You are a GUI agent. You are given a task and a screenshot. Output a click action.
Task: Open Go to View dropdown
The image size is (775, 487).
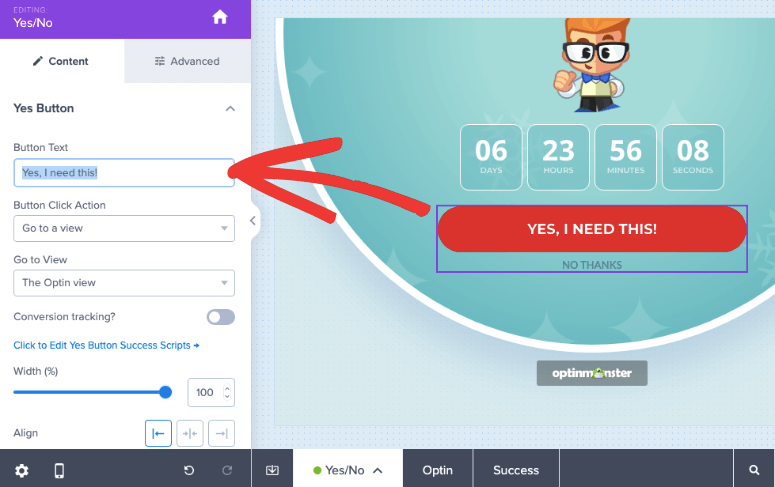[124, 283]
